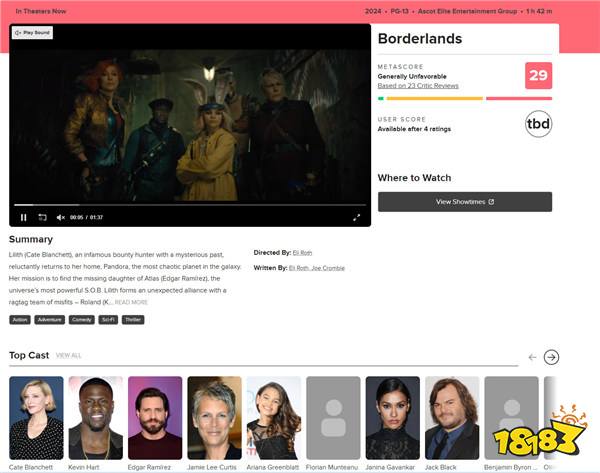Toggle the loop icon in video controls
The width and height of the screenshot is (600, 473).
[x=42, y=217]
